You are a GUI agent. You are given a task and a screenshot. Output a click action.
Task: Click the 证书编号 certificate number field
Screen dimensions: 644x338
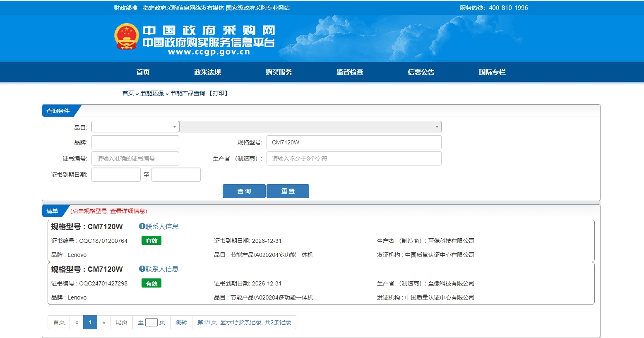click(x=135, y=158)
